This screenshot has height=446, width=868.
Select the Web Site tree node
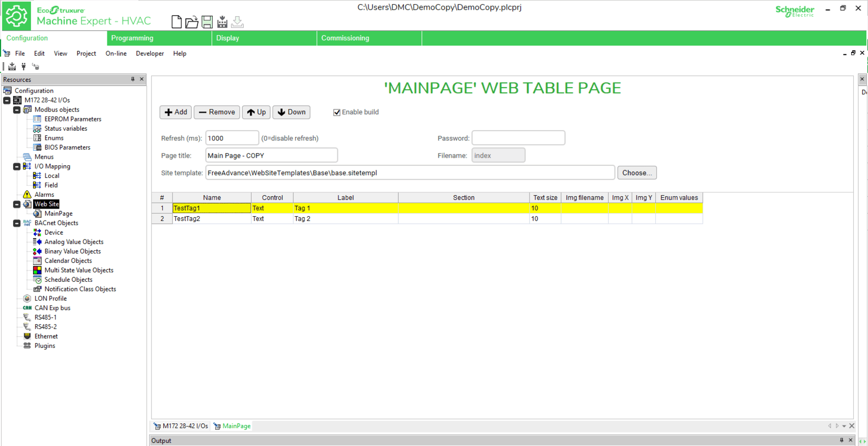46,204
